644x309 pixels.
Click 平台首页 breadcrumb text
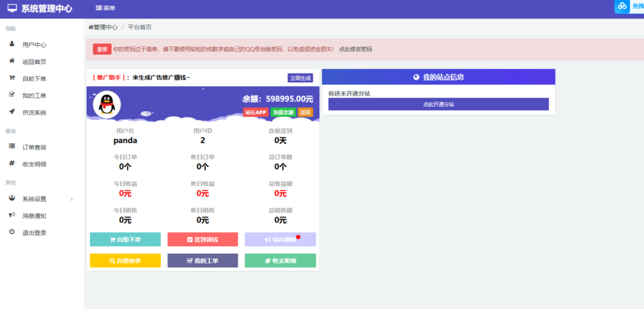[140, 27]
